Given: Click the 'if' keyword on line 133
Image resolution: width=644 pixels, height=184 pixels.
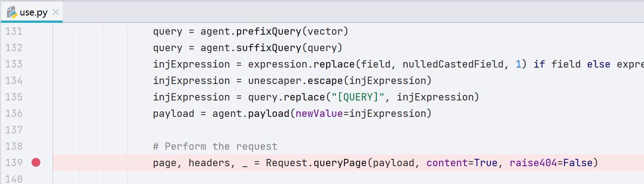Looking at the screenshot, I should coord(539,64).
